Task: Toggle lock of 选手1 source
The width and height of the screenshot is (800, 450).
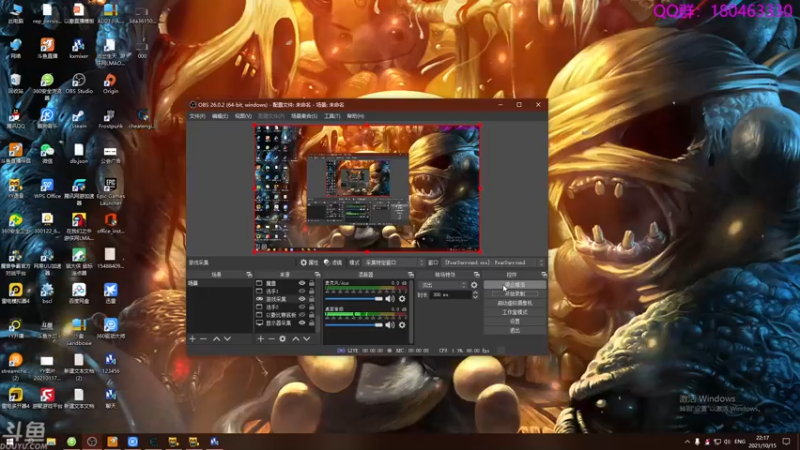Action: coord(312,291)
